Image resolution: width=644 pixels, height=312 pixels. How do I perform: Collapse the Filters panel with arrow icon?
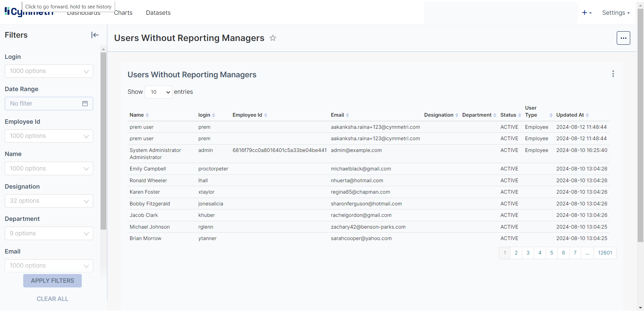[x=95, y=35]
